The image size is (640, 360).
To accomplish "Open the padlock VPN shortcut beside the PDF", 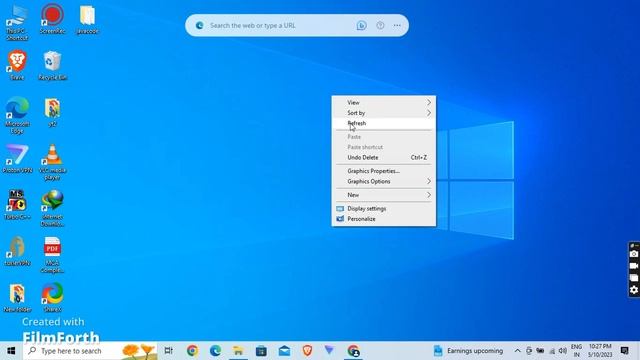I will [17, 251].
